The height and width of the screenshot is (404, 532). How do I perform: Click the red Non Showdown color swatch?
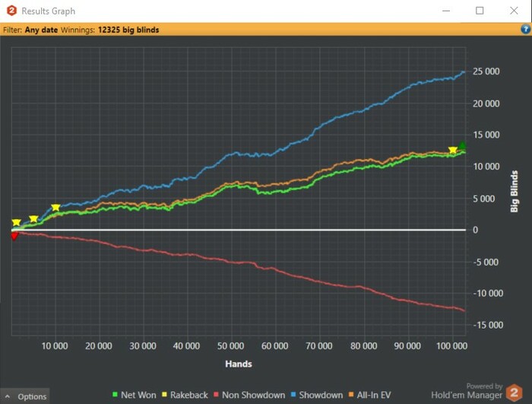point(216,394)
